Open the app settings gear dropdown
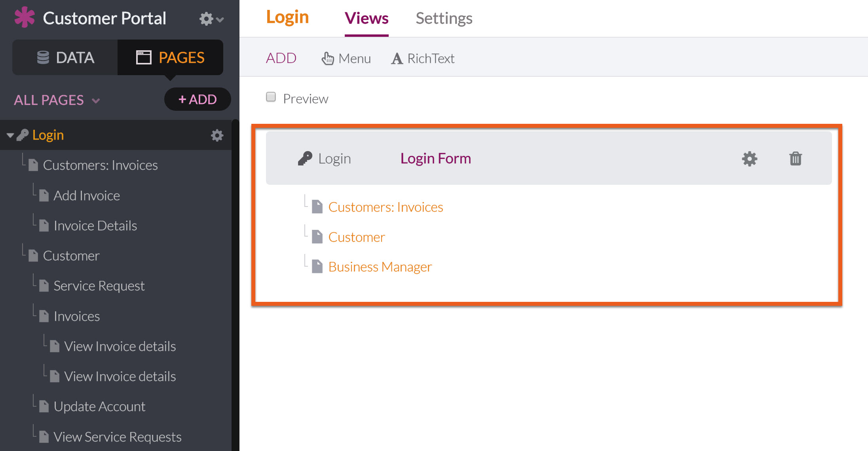Image resolution: width=868 pixels, height=451 pixels. (211, 19)
